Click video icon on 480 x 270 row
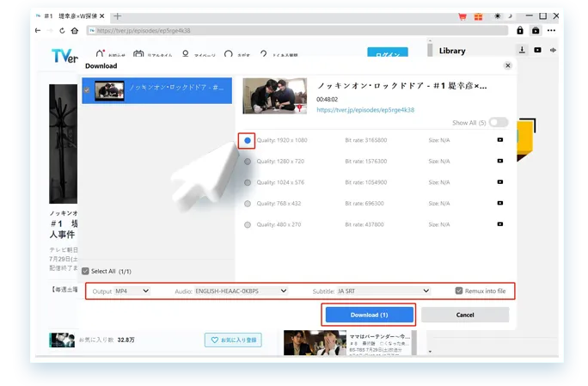 [x=499, y=224]
